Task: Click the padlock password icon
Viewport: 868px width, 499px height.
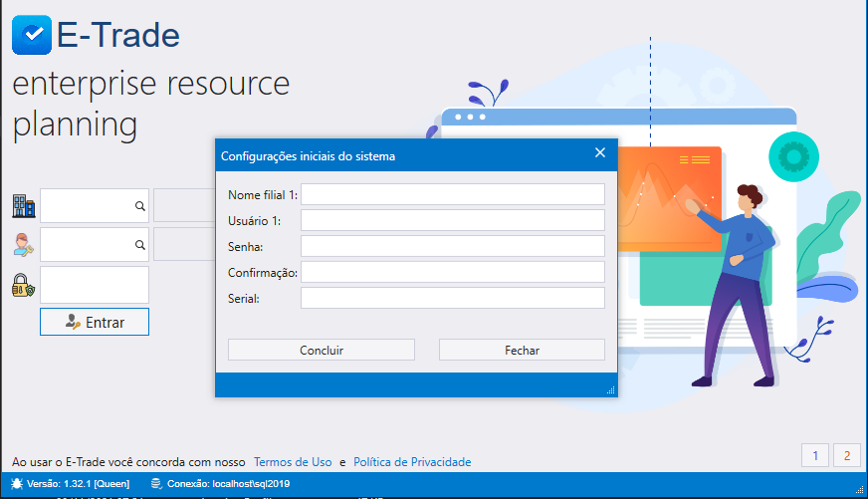Action: (23, 285)
